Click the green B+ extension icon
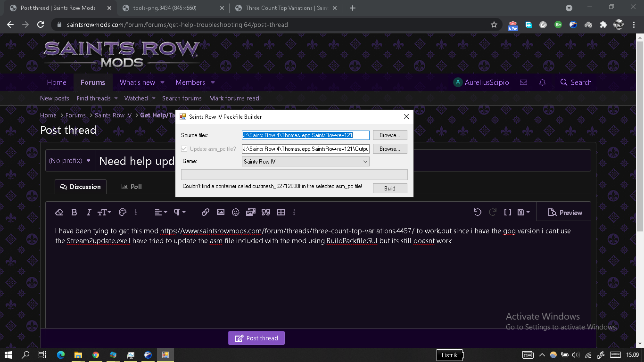 [x=558, y=25]
